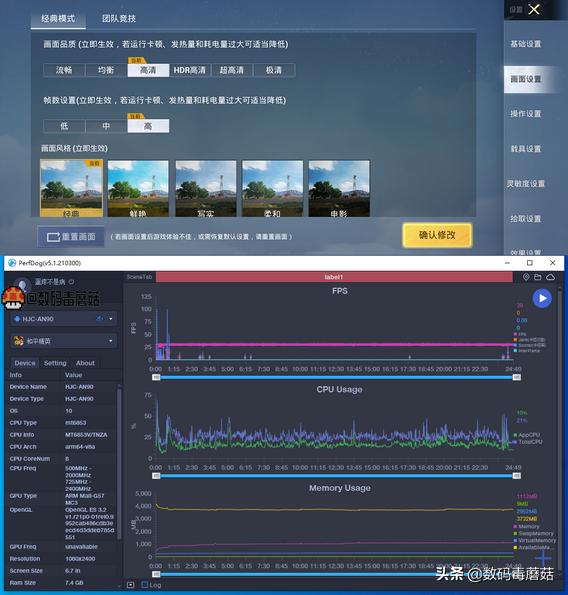Click the logout power icon beside username
This screenshot has height=595, width=568.
point(71,282)
